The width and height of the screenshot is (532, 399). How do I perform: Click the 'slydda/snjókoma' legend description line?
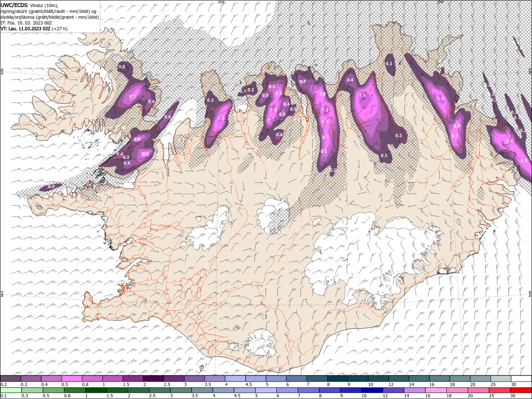click(49, 17)
